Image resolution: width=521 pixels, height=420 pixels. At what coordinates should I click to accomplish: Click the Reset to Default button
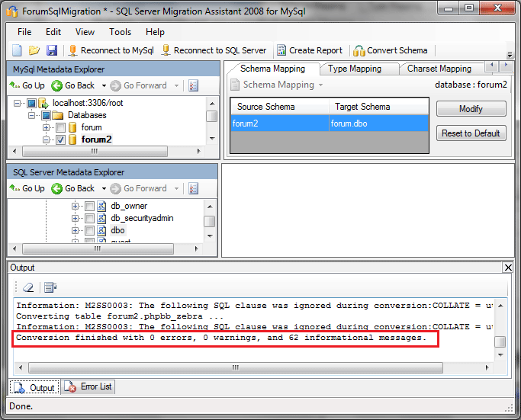471,133
